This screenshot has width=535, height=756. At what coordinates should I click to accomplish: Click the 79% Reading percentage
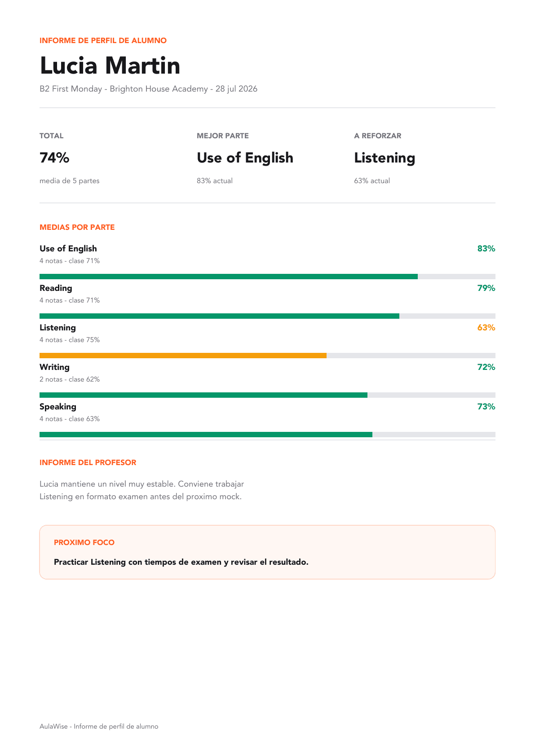(486, 288)
